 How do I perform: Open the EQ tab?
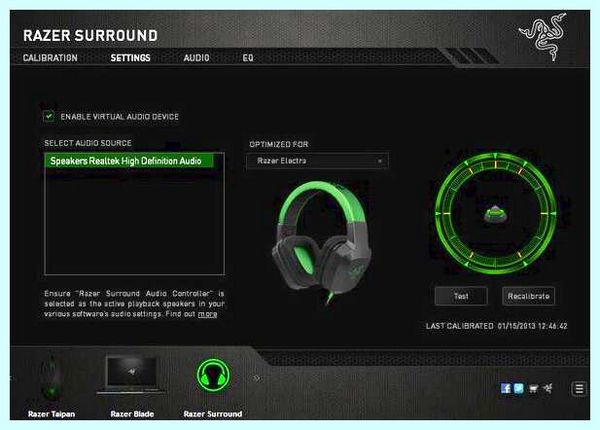(248, 58)
